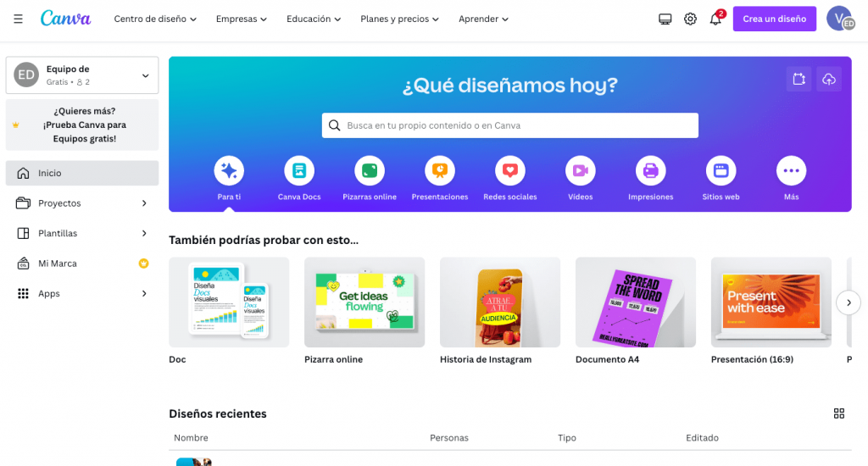Open the desktop app monitor icon
868x466 pixels.
tap(665, 19)
